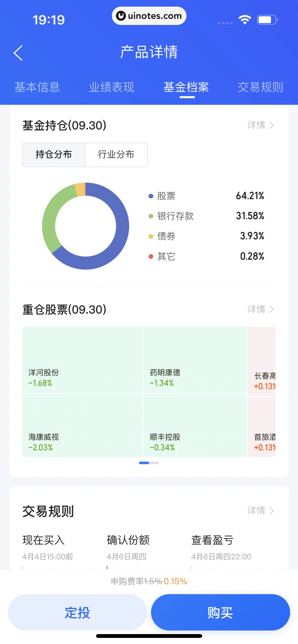Switch to the 基本信息 tab
This screenshot has height=644, width=298.
37,87
